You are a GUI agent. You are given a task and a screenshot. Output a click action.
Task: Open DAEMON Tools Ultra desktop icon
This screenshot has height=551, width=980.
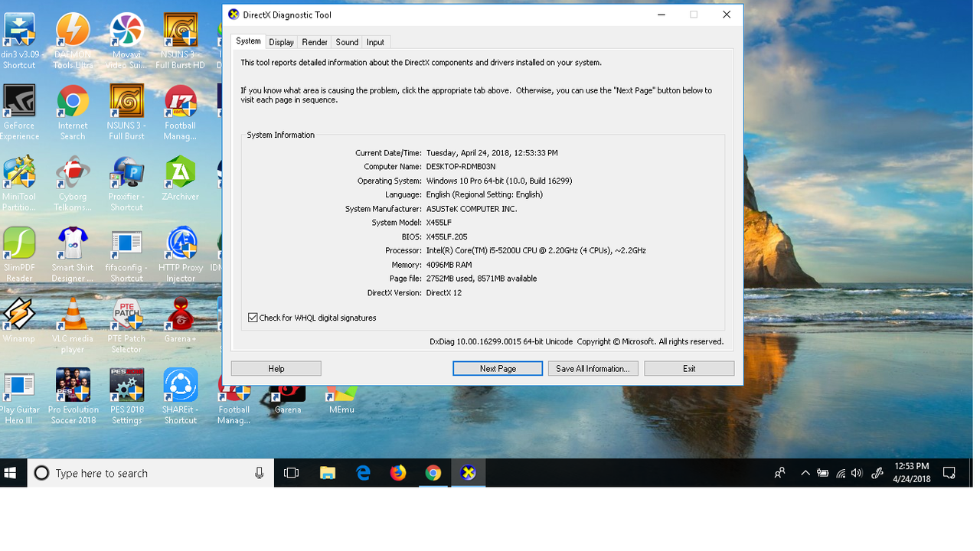[73, 41]
